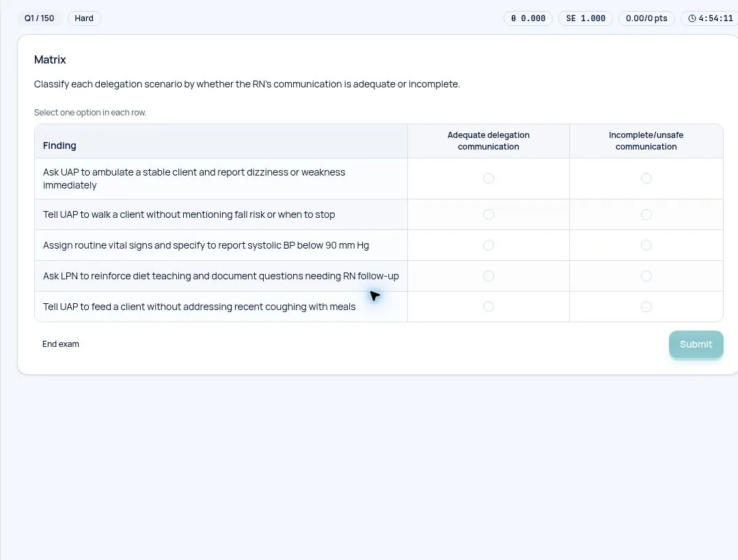The width and height of the screenshot is (738, 560).
Task: Click the clock icon in the timer
Action: (x=692, y=18)
